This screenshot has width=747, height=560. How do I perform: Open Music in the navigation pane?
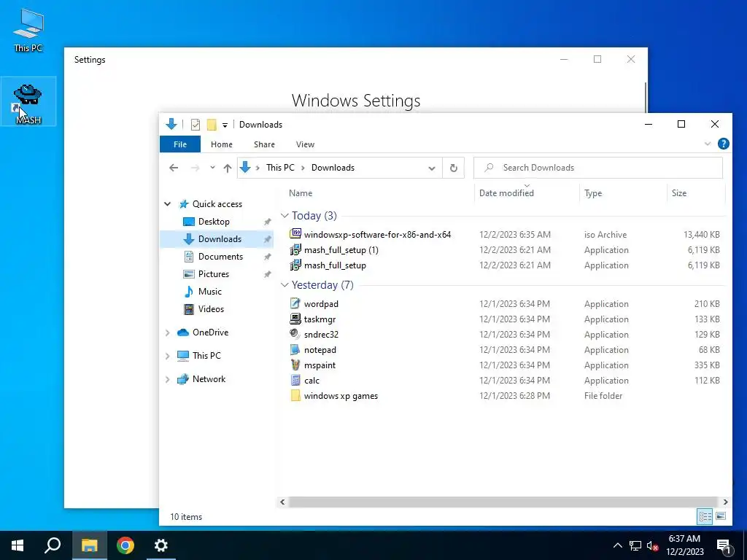coord(209,292)
